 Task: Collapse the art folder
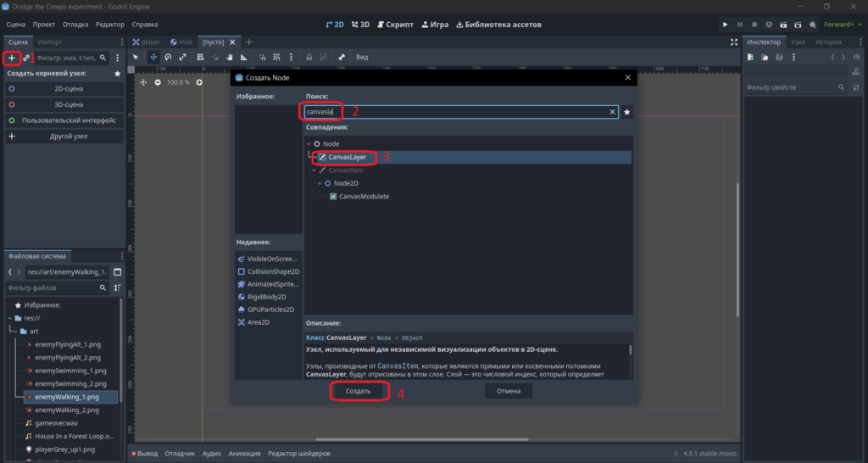tap(15, 332)
